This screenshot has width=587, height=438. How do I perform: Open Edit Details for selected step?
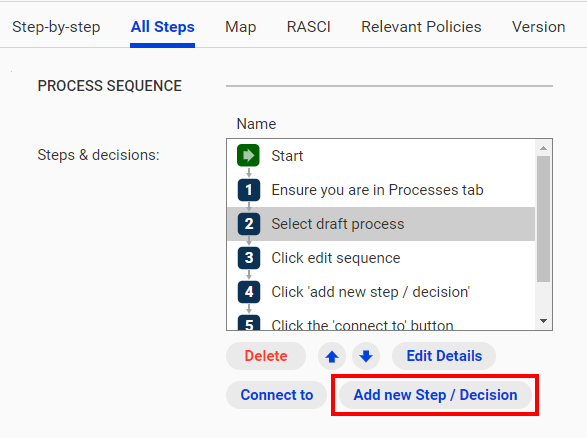444,356
